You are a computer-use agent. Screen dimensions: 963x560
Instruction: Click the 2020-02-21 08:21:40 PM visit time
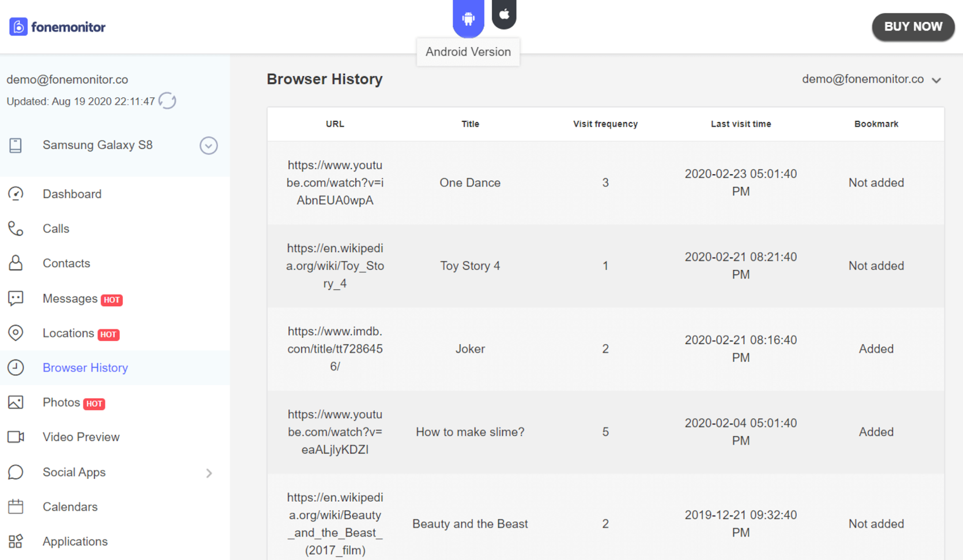[741, 265]
